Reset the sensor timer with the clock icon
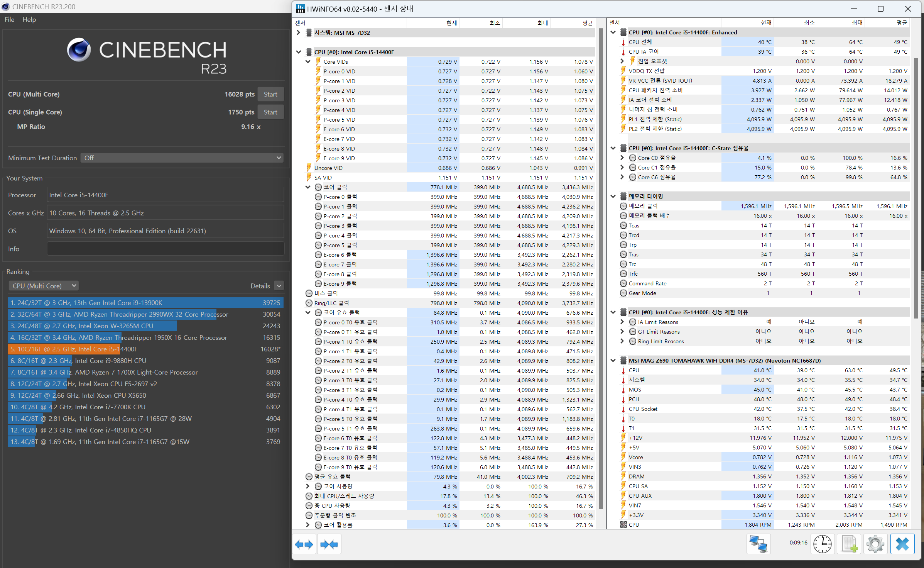 [822, 544]
